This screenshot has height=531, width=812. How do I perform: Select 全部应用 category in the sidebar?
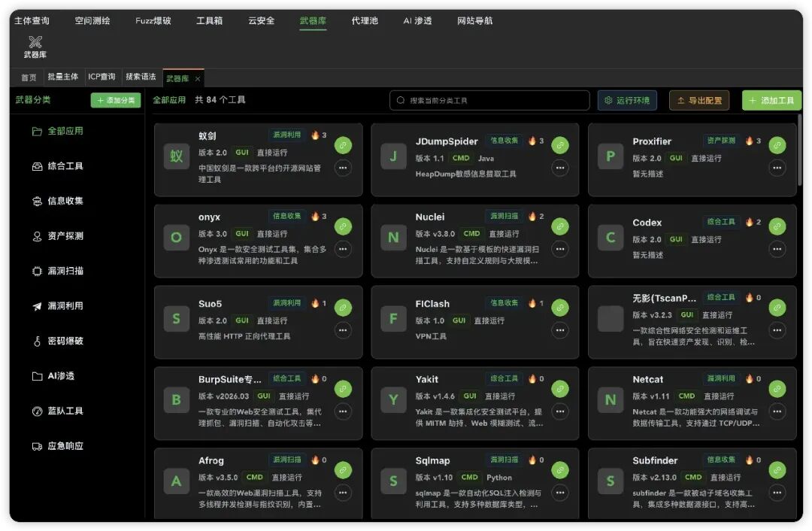(57, 131)
